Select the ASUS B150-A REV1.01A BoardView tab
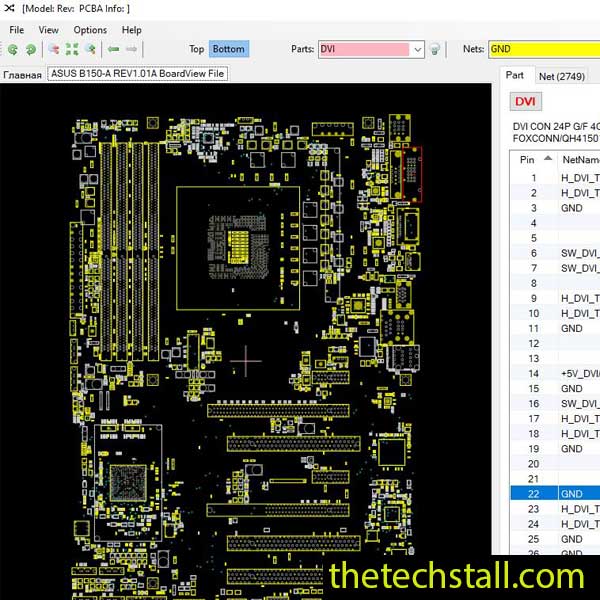Image resolution: width=600 pixels, height=600 pixels. point(137,74)
